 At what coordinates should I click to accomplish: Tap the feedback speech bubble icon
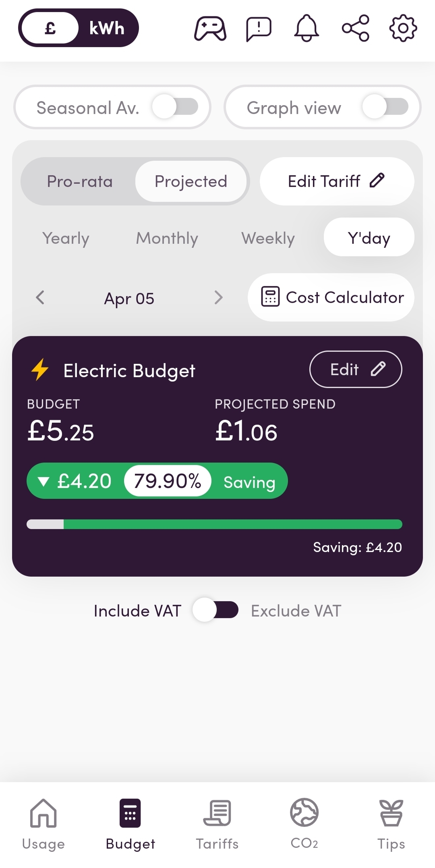click(x=259, y=29)
